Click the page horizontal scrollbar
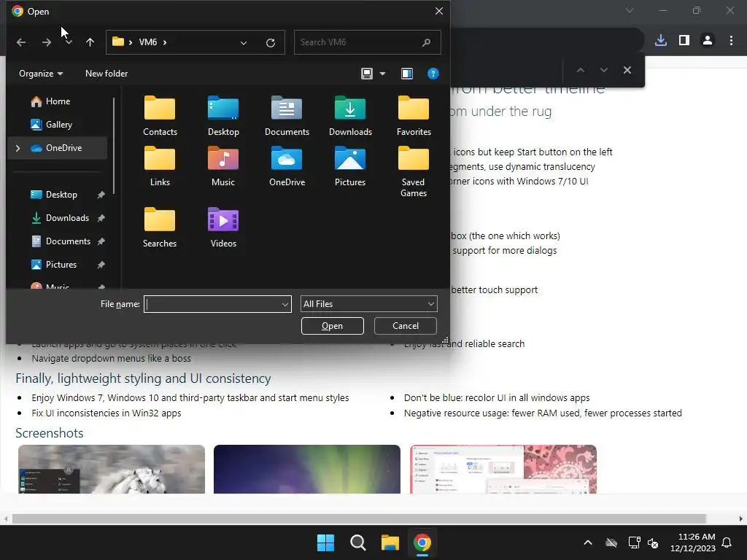The height and width of the screenshot is (560, 747). 358,518
